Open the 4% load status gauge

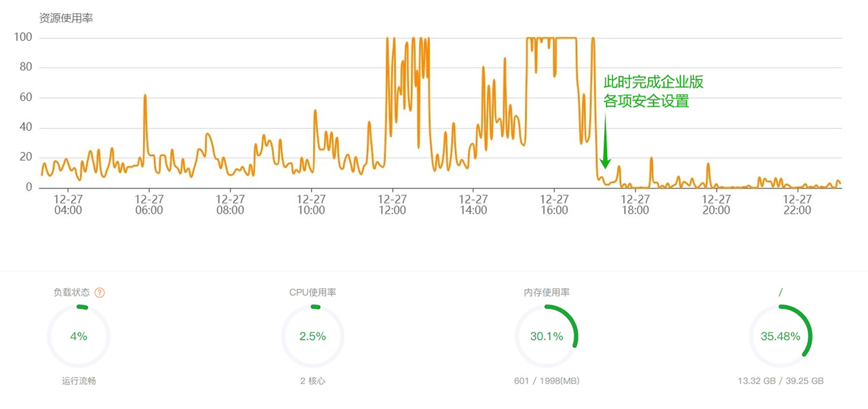pos(79,336)
